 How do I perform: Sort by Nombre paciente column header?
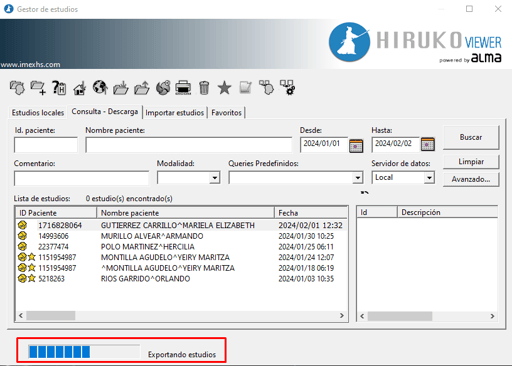[185, 213]
